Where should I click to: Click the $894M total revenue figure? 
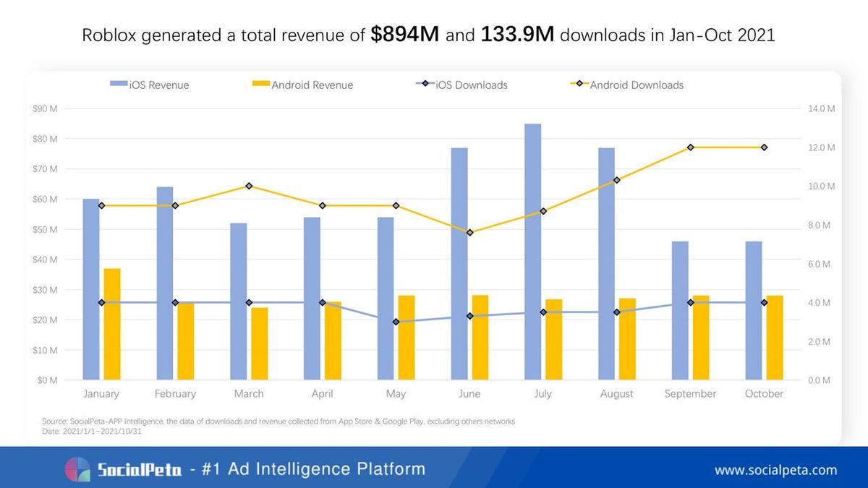tap(405, 35)
